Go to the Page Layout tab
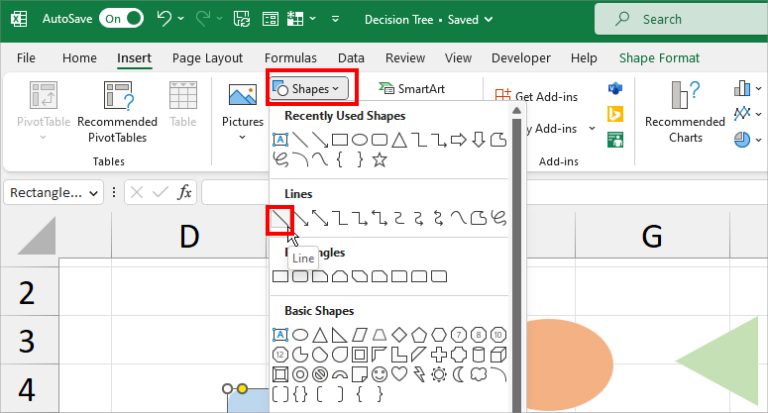 (x=207, y=58)
